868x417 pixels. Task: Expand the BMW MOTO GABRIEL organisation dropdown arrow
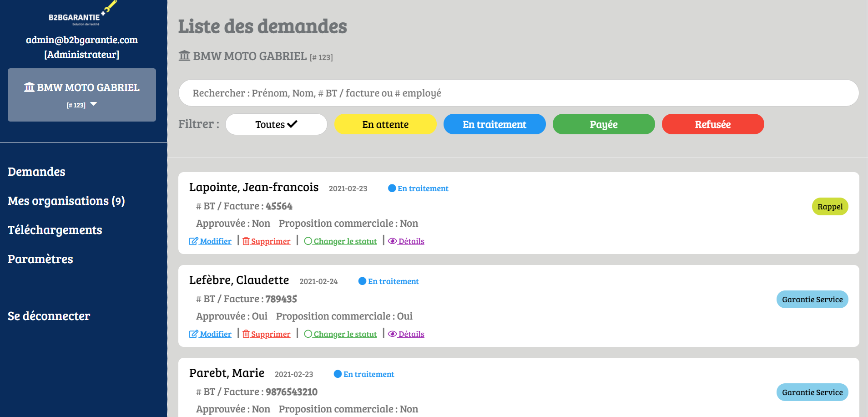(94, 104)
